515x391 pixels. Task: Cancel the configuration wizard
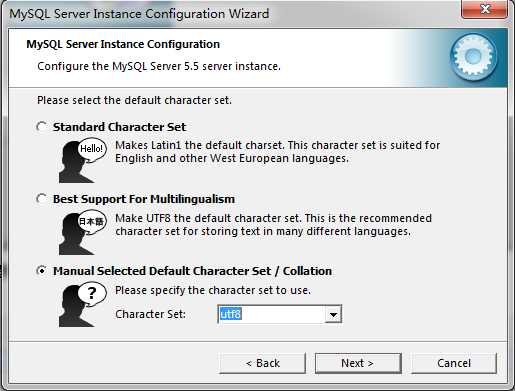[454, 363]
